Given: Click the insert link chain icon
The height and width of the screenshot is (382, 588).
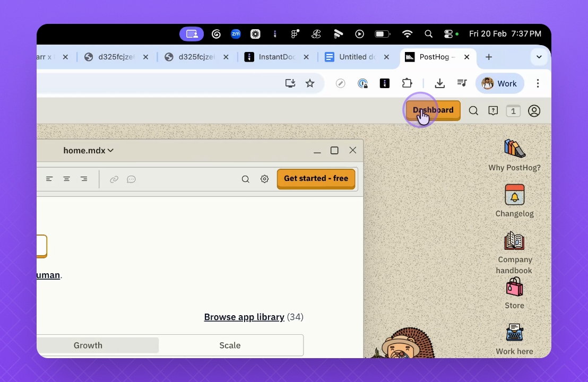Looking at the screenshot, I should [x=114, y=179].
